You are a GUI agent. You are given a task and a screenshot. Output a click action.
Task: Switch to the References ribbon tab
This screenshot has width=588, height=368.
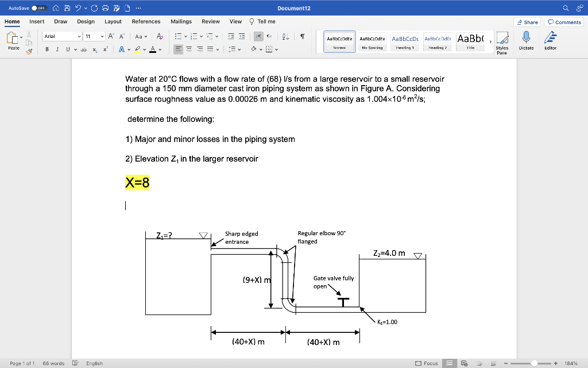coord(146,21)
